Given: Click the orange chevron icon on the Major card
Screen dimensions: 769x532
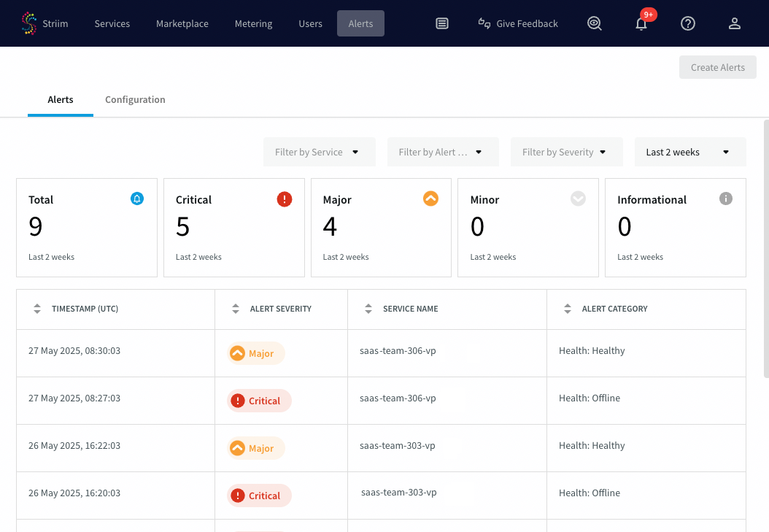Looking at the screenshot, I should click(430, 198).
